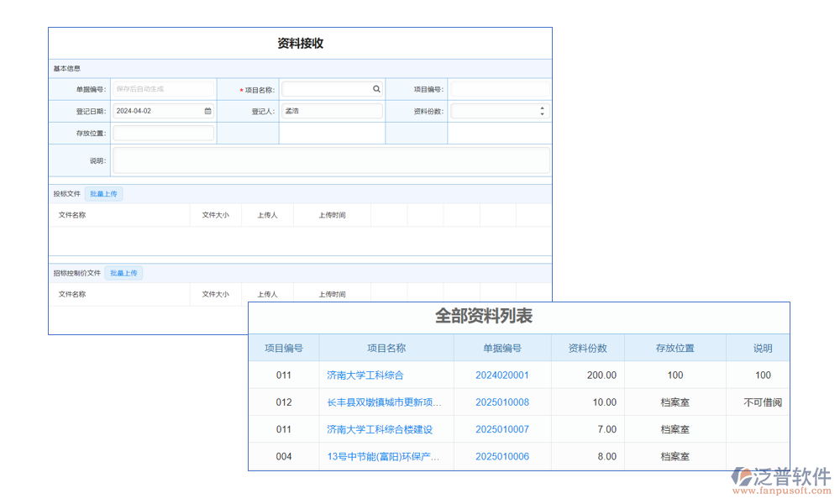The width and height of the screenshot is (840, 504).
Task: Click the 存放位置 input box
Action: [164, 133]
